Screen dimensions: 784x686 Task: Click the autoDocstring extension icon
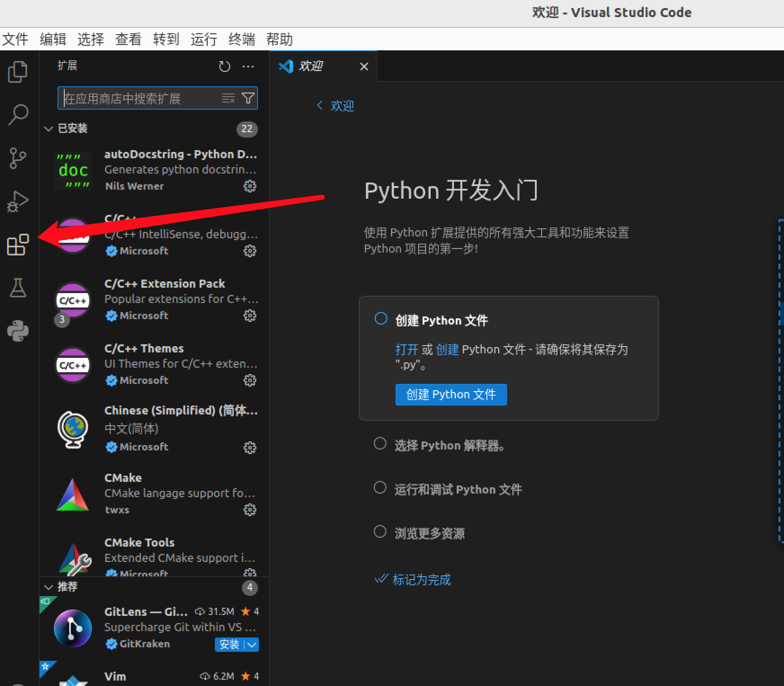pos(73,171)
